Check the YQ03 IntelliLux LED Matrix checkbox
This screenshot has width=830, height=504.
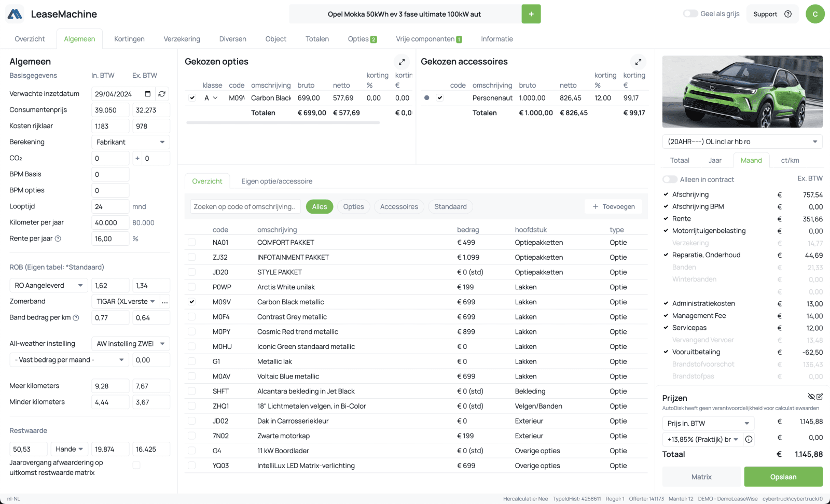tap(192, 466)
